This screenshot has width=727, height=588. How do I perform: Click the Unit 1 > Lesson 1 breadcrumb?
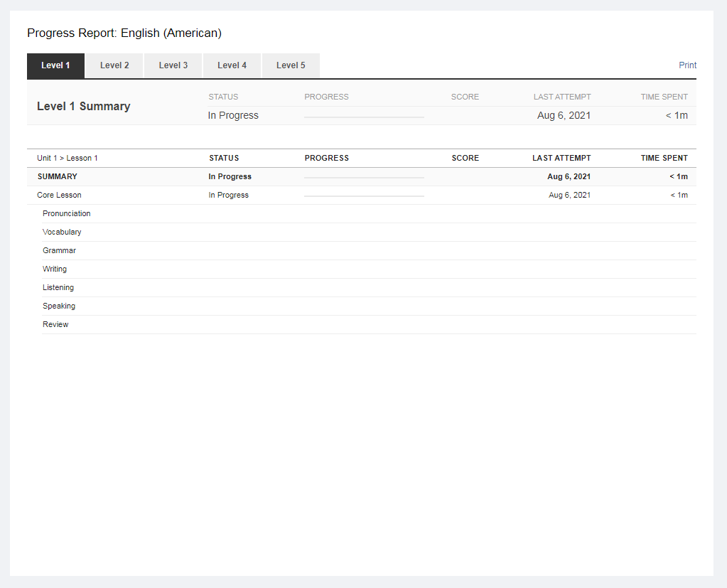click(68, 159)
